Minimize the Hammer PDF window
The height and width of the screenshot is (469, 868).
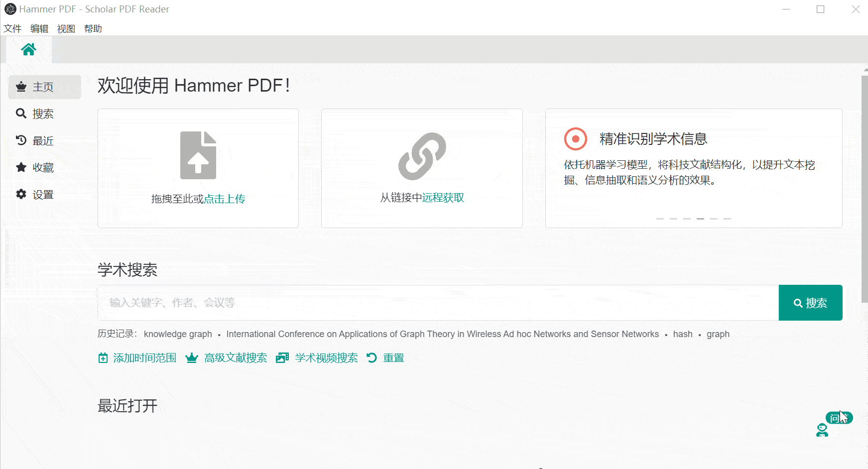tap(786, 9)
